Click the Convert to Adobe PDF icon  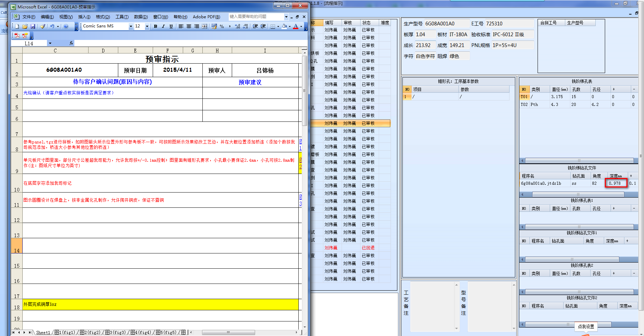[17, 35]
